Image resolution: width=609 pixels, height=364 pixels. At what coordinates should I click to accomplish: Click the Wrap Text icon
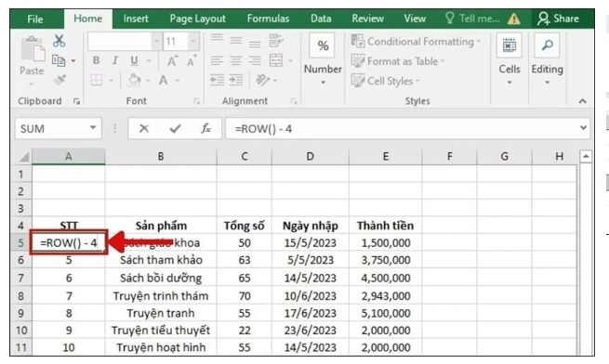[276, 41]
